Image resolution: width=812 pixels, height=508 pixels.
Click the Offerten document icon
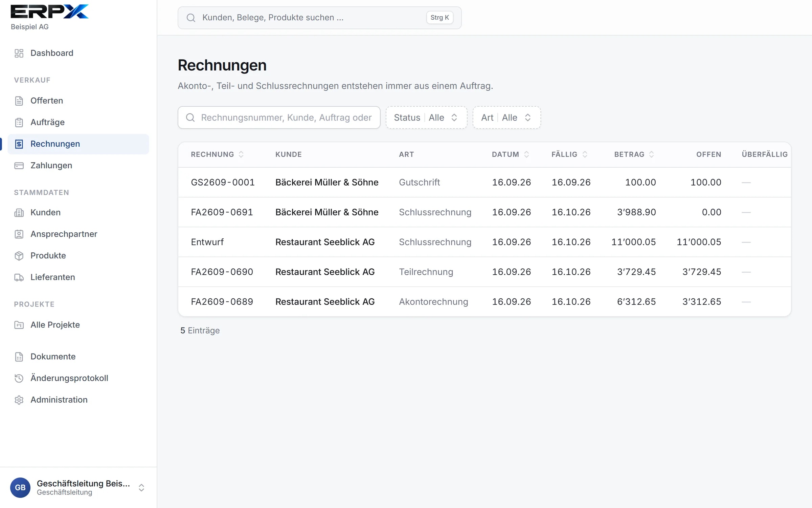point(19,101)
